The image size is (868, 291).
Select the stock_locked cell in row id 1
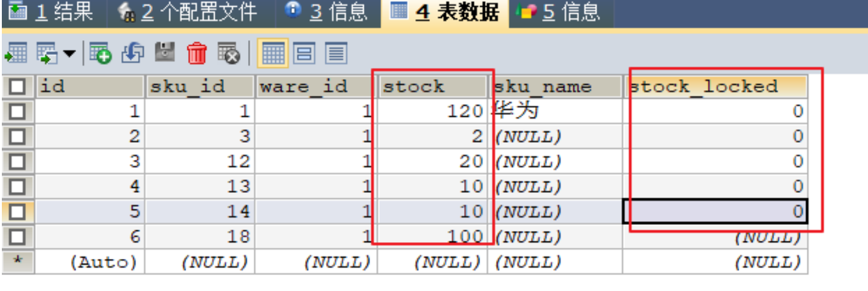pos(715,111)
